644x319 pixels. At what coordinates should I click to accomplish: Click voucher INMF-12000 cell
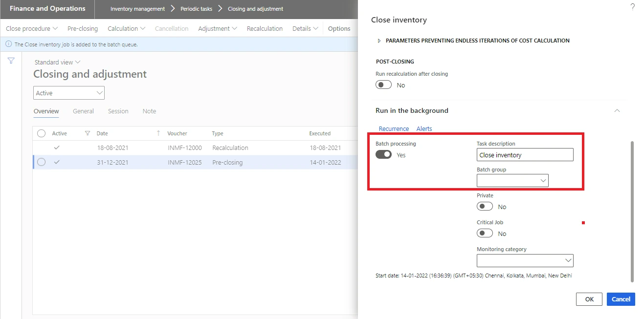point(184,148)
